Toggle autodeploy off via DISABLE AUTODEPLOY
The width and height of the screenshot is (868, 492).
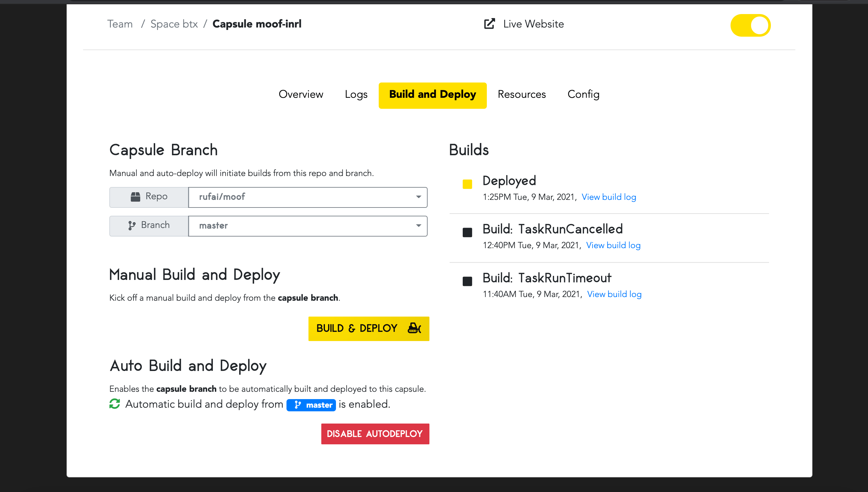pyautogui.click(x=374, y=434)
